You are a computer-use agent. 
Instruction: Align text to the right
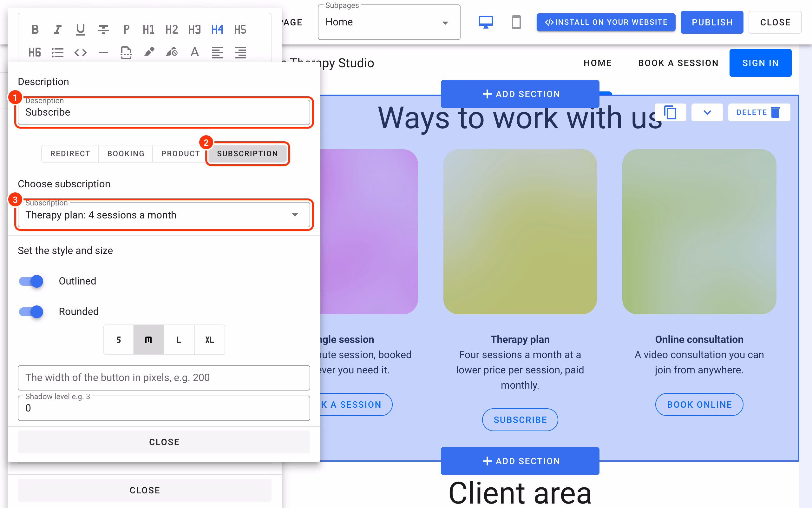pyautogui.click(x=240, y=52)
